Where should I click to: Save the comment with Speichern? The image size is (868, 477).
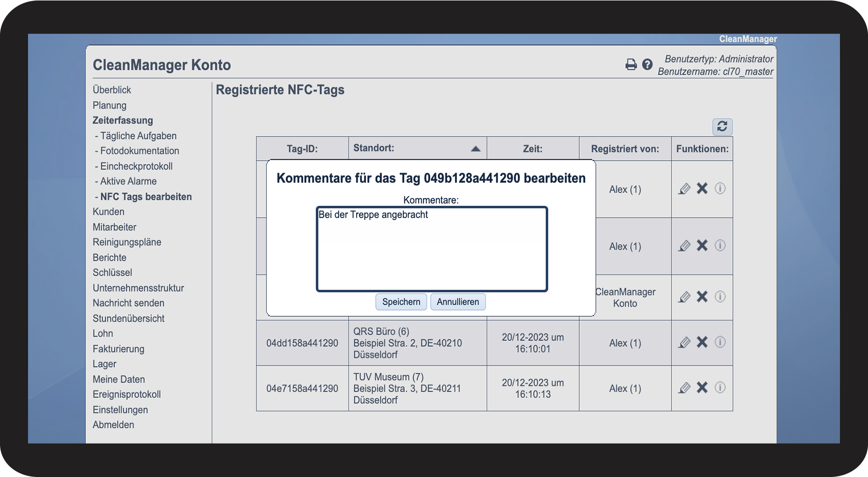click(x=401, y=302)
